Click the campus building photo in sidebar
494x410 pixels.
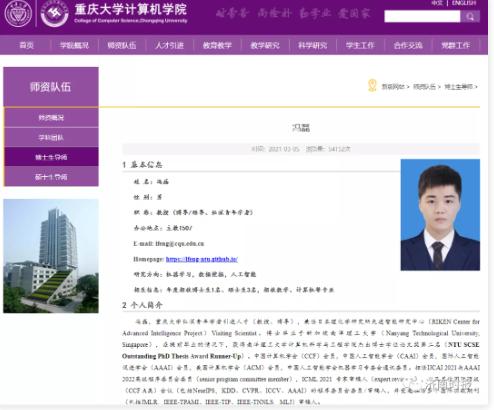pos(51,256)
